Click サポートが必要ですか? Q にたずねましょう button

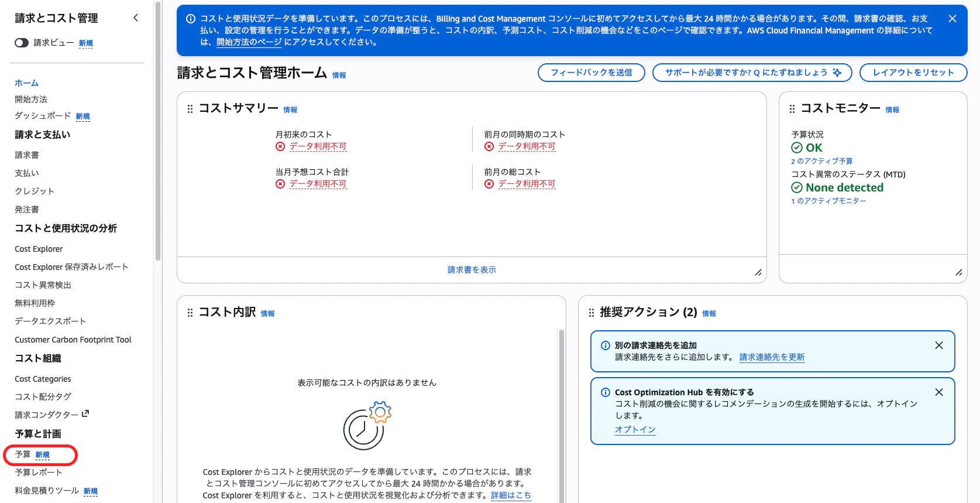coord(753,73)
